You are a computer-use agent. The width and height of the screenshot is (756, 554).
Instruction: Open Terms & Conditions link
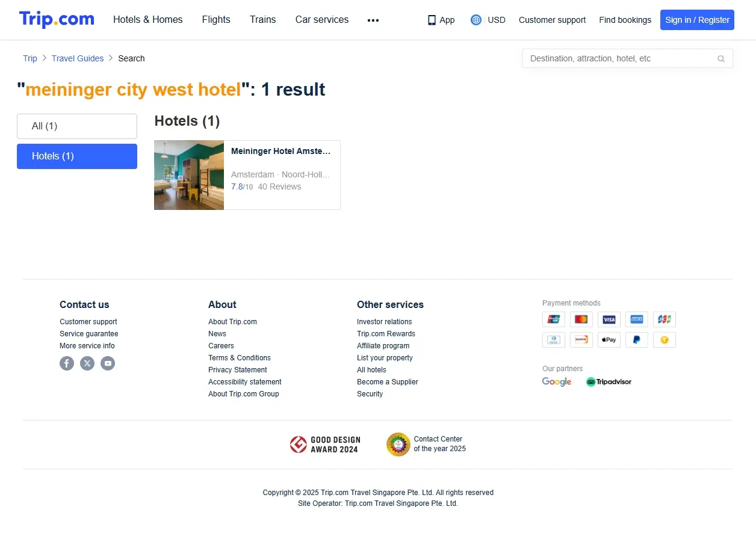tap(240, 358)
